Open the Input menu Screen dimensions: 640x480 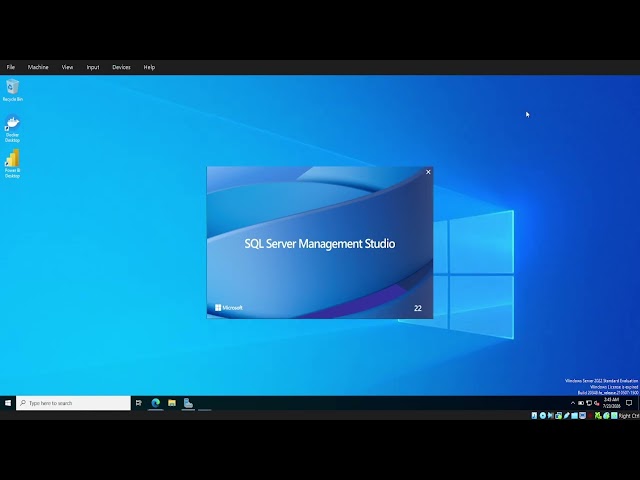(x=93, y=67)
